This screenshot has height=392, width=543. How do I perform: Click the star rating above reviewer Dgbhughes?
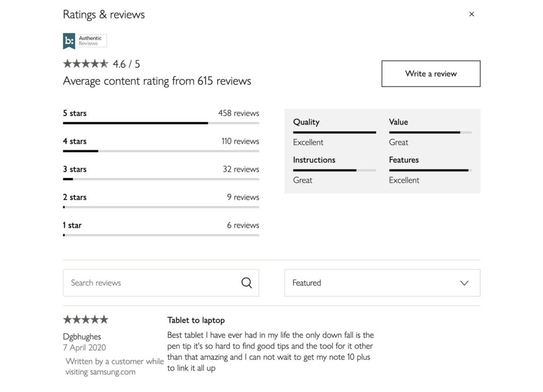tap(85, 319)
